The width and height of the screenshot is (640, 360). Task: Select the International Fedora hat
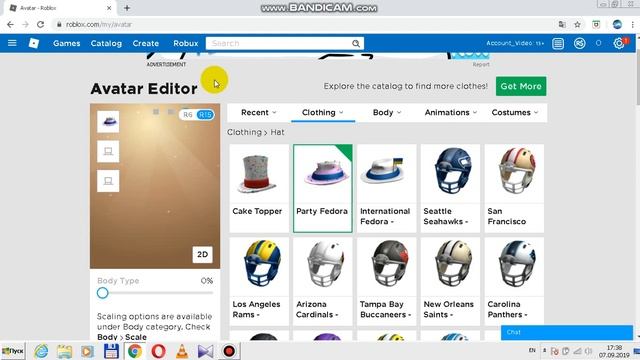pos(387,188)
